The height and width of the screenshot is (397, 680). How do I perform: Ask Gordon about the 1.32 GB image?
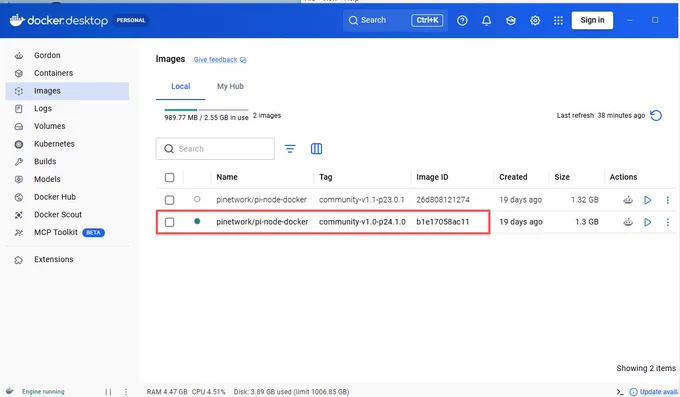628,200
